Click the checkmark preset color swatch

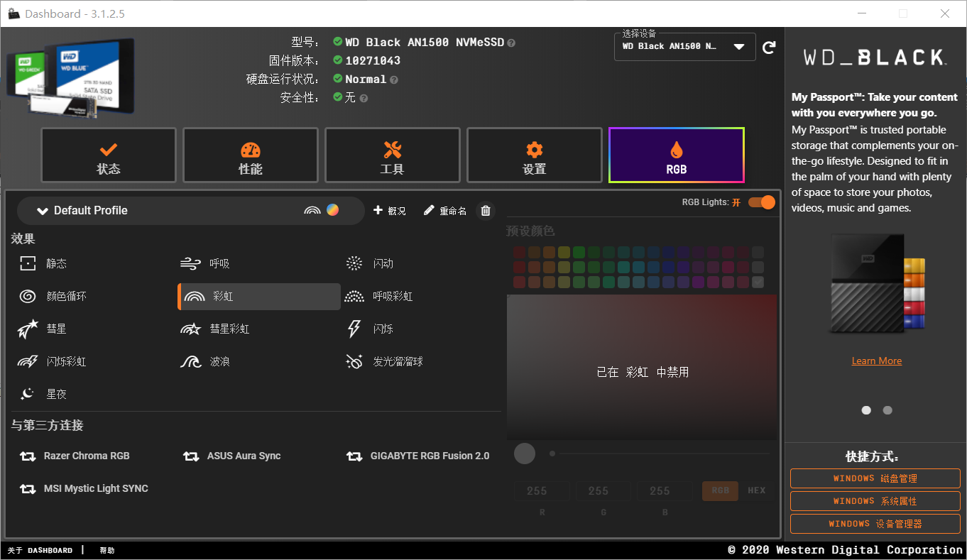[x=758, y=282]
